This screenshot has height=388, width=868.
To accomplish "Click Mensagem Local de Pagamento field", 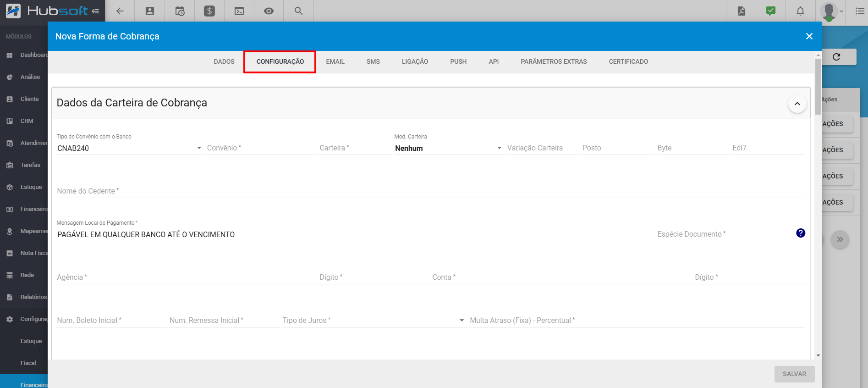I will pyautogui.click(x=356, y=234).
